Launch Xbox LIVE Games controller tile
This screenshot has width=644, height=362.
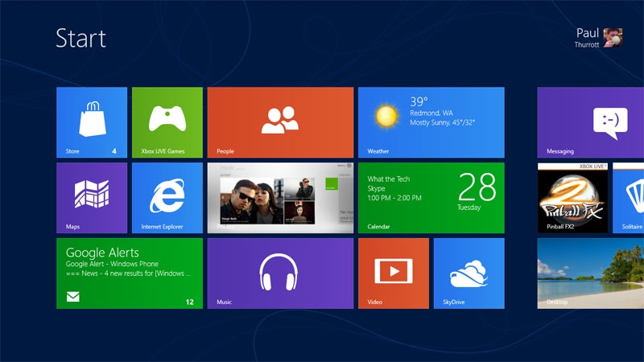tap(167, 122)
